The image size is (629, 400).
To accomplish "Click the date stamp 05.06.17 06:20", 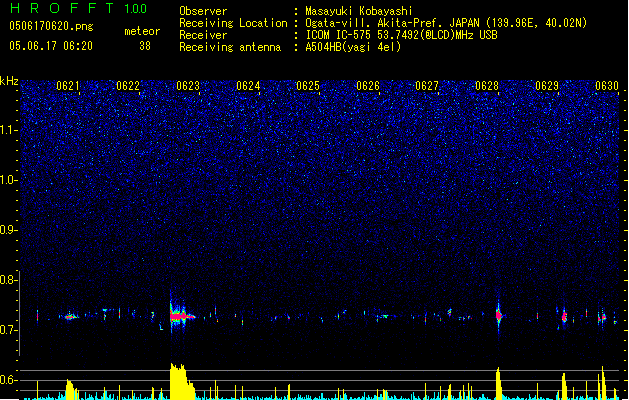I will [x=51, y=46].
